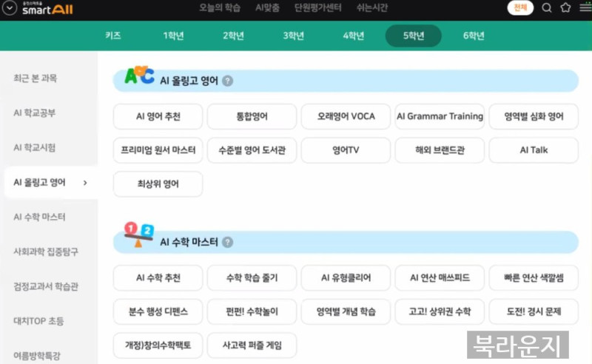The width and height of the screenshot is (592, 364).
Task: Switch to the 3학년 grade tab
Action: tap(293, 36)
